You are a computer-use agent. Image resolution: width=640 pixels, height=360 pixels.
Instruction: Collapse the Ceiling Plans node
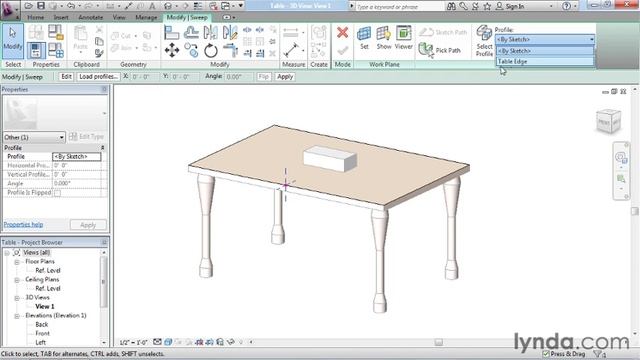[17, 280]
